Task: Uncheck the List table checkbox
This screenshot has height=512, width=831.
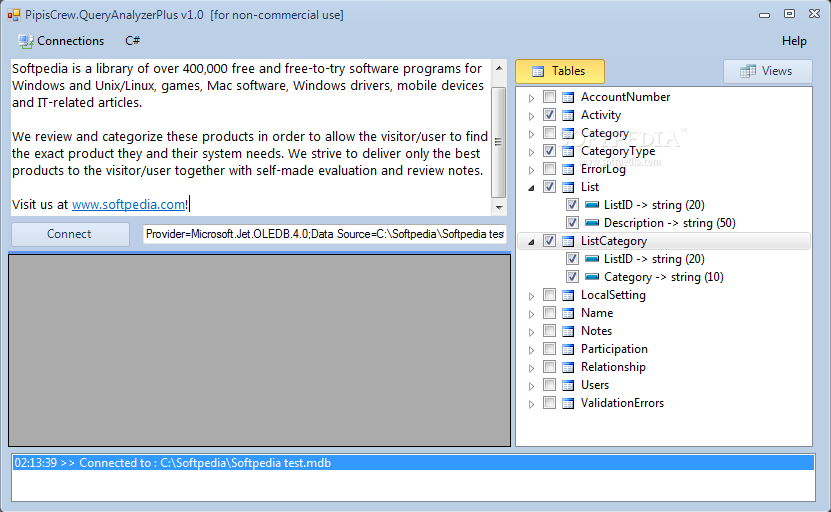Action: (x=550, y=187)
